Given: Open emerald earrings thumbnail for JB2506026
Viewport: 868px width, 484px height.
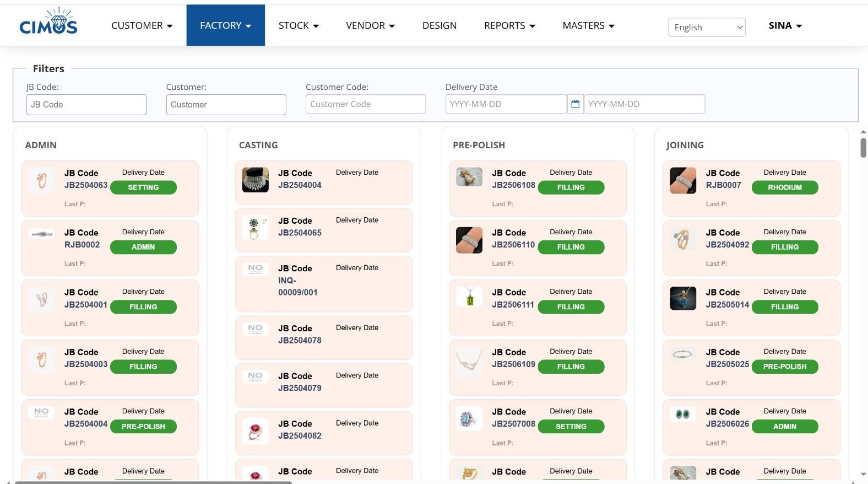Looking at the screenshot, I should coord(683,414).
